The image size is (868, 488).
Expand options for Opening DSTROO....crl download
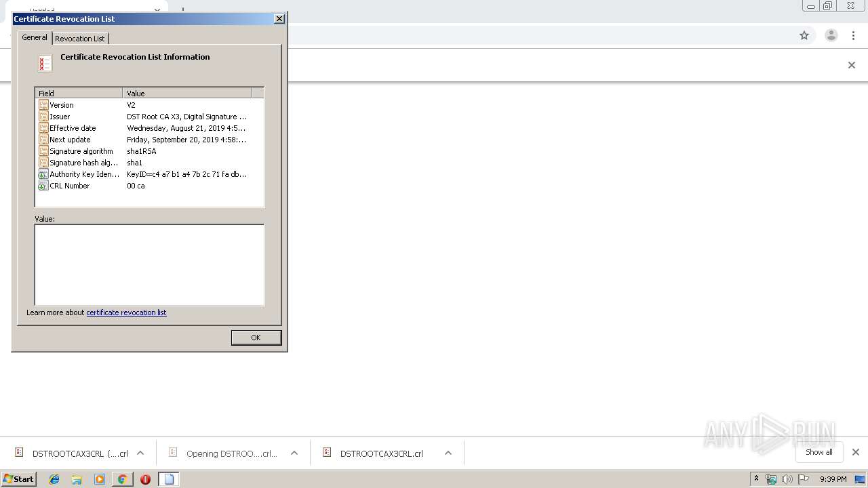tap(294, 453)
